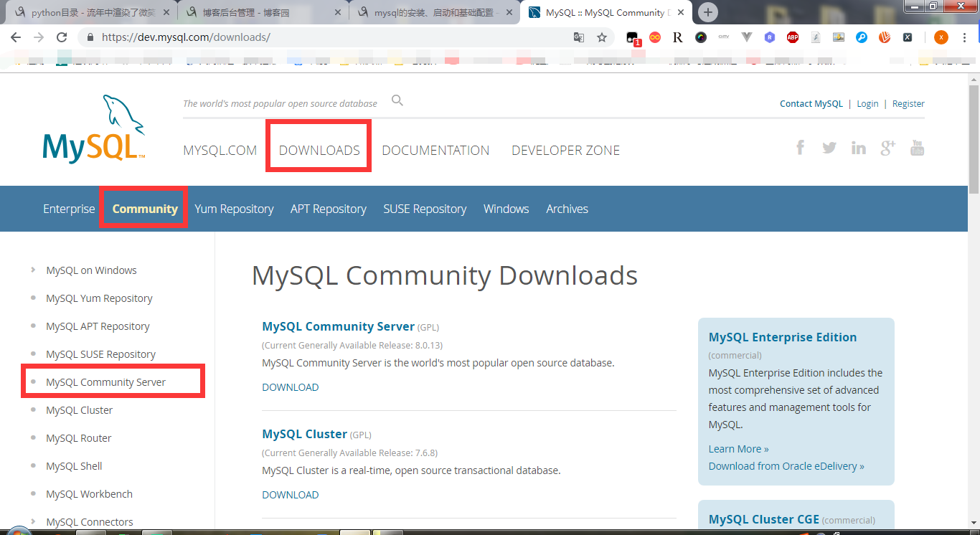Click the Register link
This screenshot has height=535, width=980.
point(908,103)
